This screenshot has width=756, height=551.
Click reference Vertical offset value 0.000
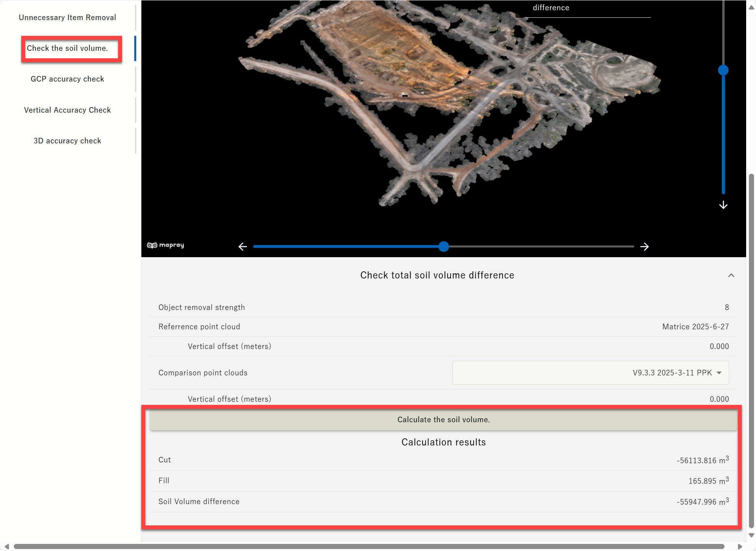coord(719,346)
